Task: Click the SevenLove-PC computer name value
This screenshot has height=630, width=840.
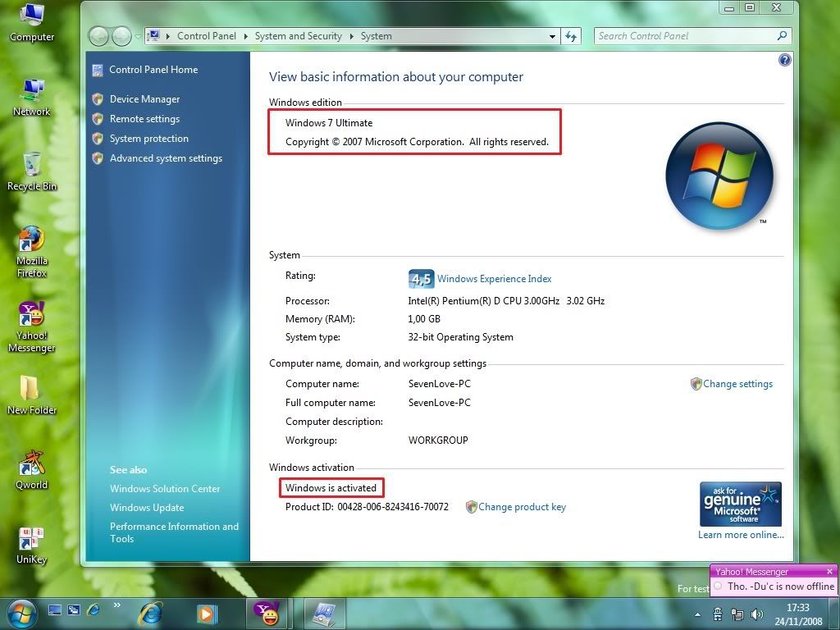Action: pyautogui.click(x=440, y=384)
